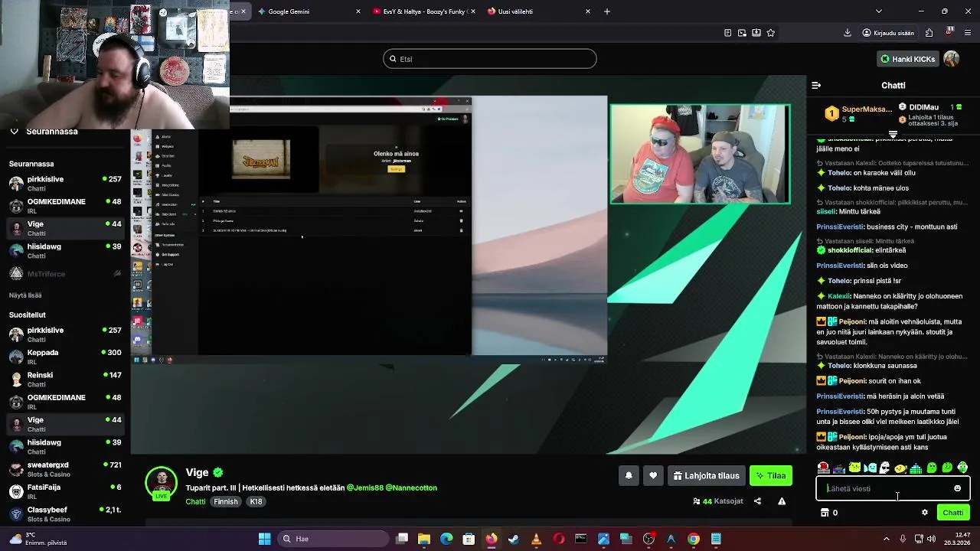This screenshot has height=551, width=980.
Task: Open Opera browser from the taskbar
Action: 559,539
